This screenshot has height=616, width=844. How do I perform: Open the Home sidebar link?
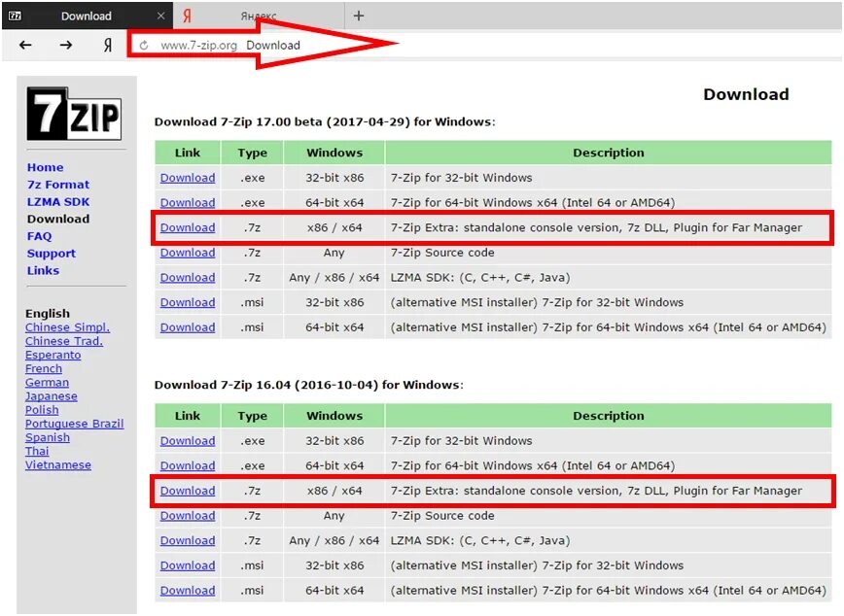[x=45, y=167]
